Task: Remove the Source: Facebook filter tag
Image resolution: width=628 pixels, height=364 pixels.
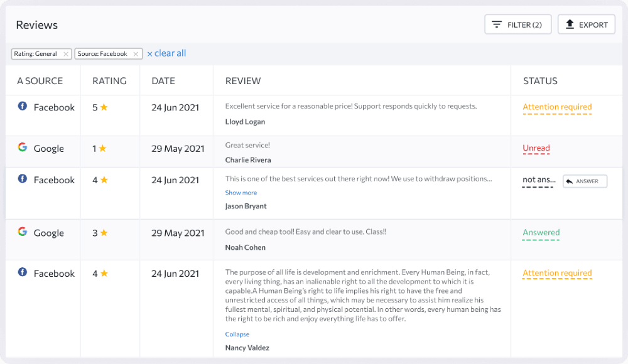Action: pyautogui.click(x=136, y=54)
